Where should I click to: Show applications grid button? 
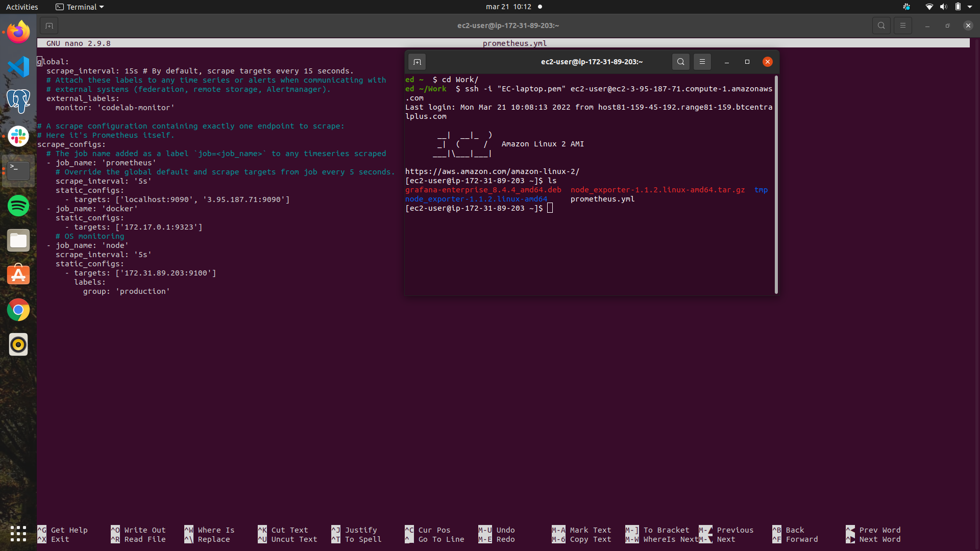point(18,533)
